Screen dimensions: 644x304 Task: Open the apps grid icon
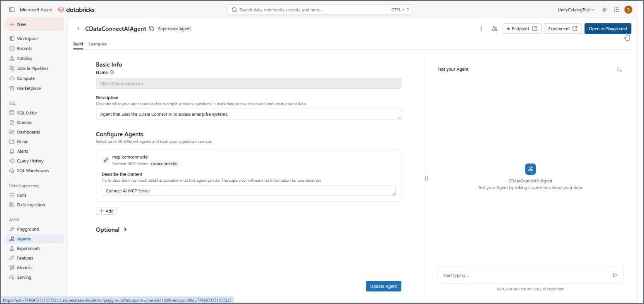(616, 9)
